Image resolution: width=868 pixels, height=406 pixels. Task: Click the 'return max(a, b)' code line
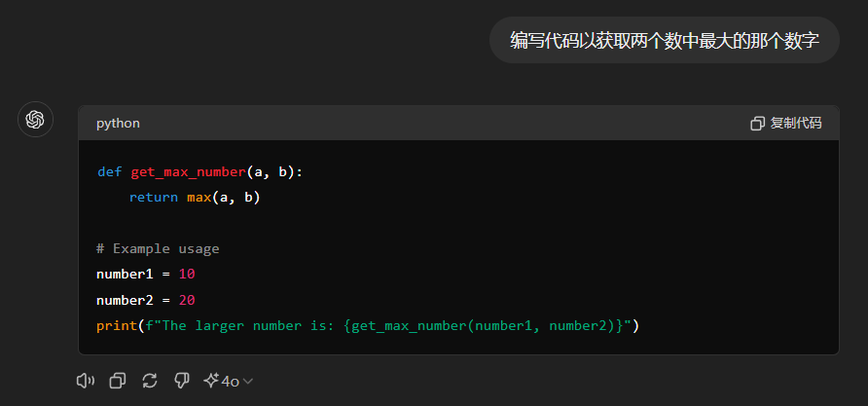(x=195, y=198)
